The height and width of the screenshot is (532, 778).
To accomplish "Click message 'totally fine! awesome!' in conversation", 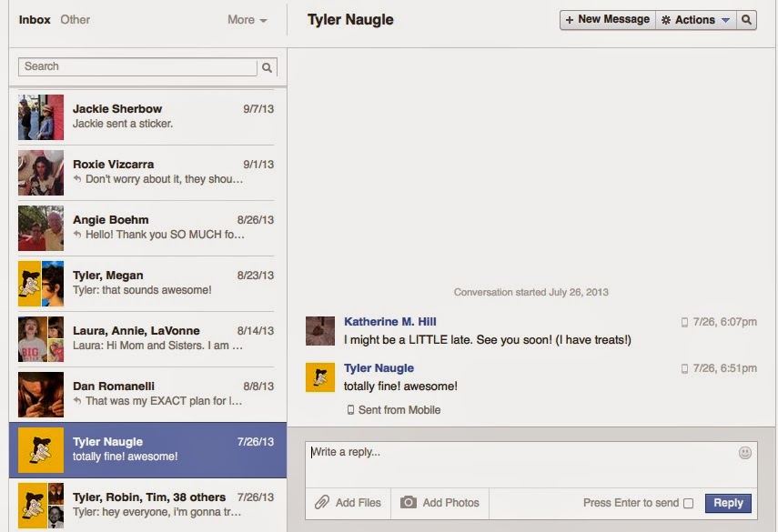I will pos(400,386).
